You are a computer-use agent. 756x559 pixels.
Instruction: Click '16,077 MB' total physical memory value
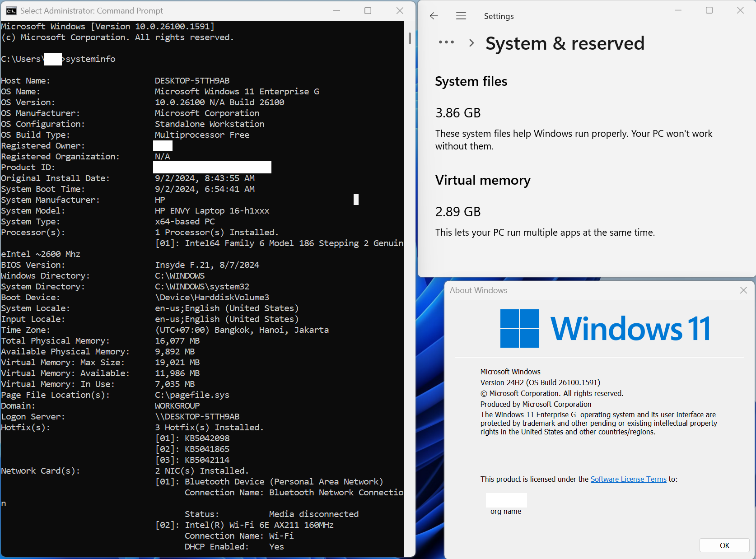177,341
